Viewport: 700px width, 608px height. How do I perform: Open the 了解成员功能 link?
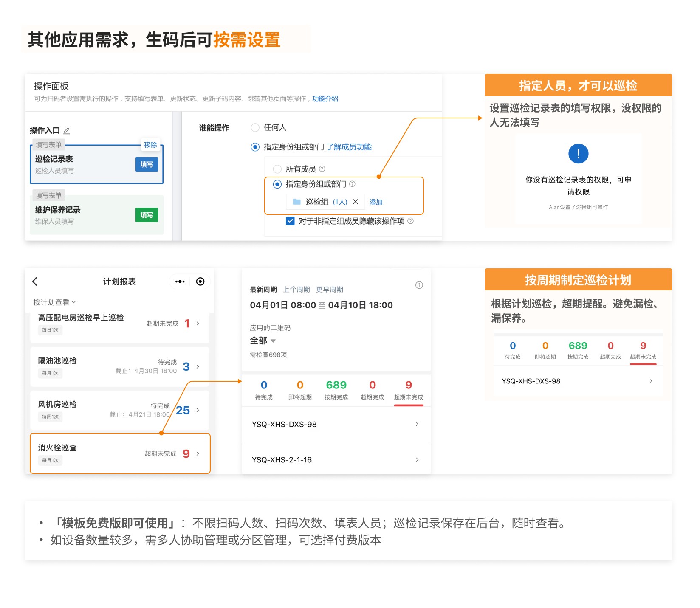349,147
